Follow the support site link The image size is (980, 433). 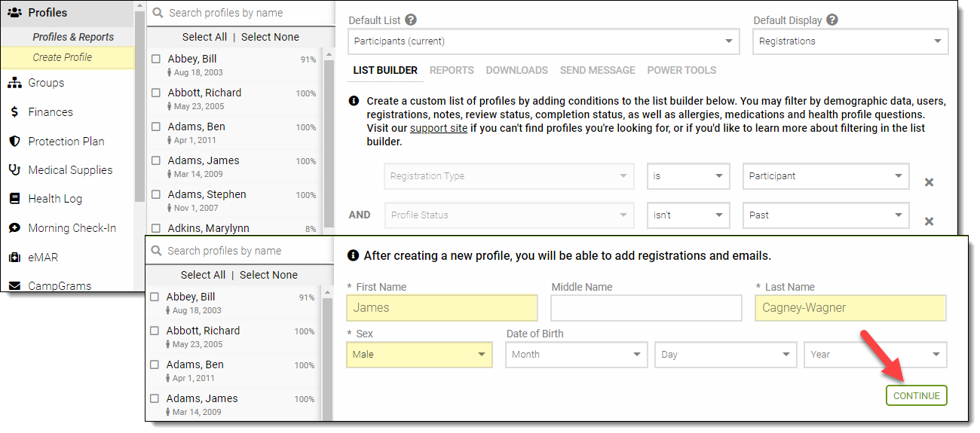[438, 128]
